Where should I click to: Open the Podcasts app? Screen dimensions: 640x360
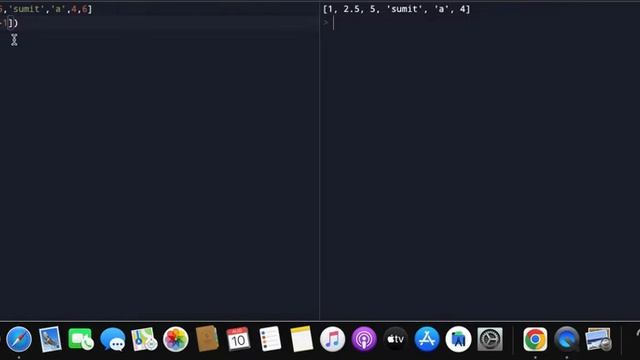pos(364,339)
